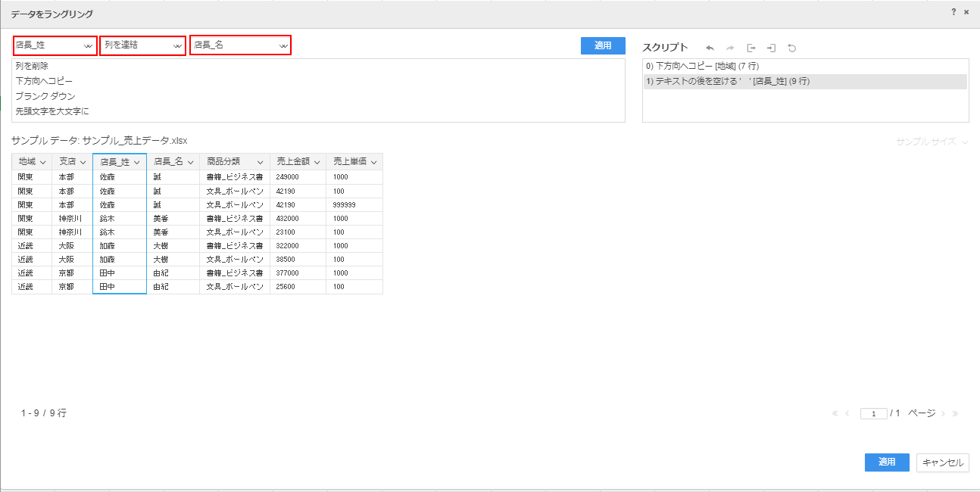
Task: Click the 322000 sales amount cell
Action: click(x=298, y=246)
